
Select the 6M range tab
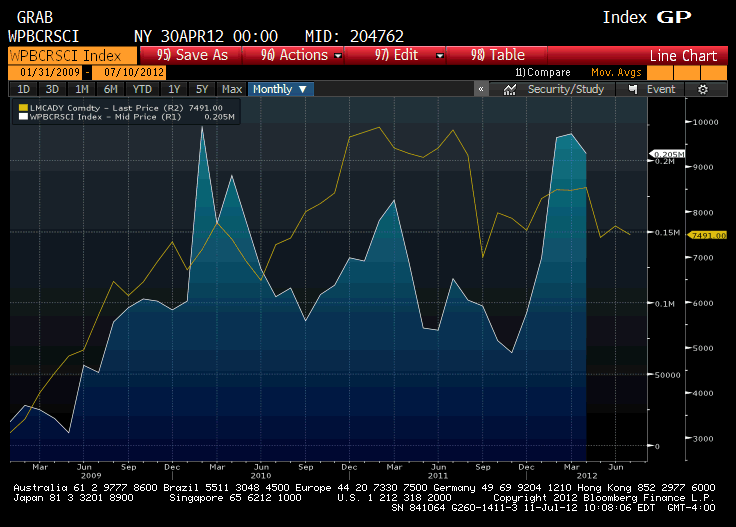(x=110, y=89)
